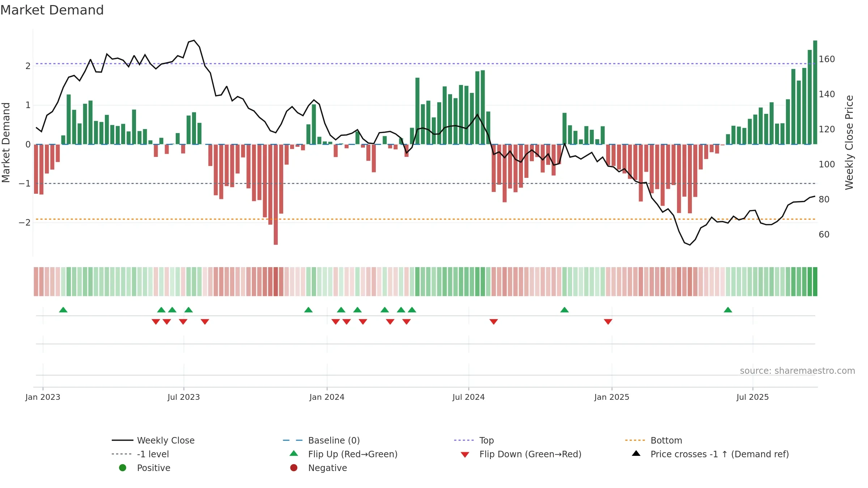This screenshot has width=868, height=488.
Task: Click the darkest red heat strip cell near Oct 2023
Action: tap(276, 282)
